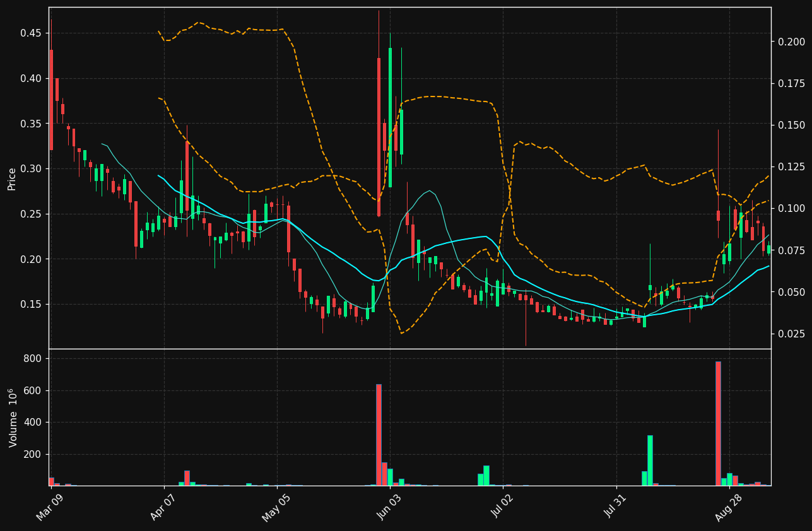The width and height of the screenshot is (812, 531).
Task: Click the "0.45" price axis tick
Action: pyautogui.click(x=32, y=33)
